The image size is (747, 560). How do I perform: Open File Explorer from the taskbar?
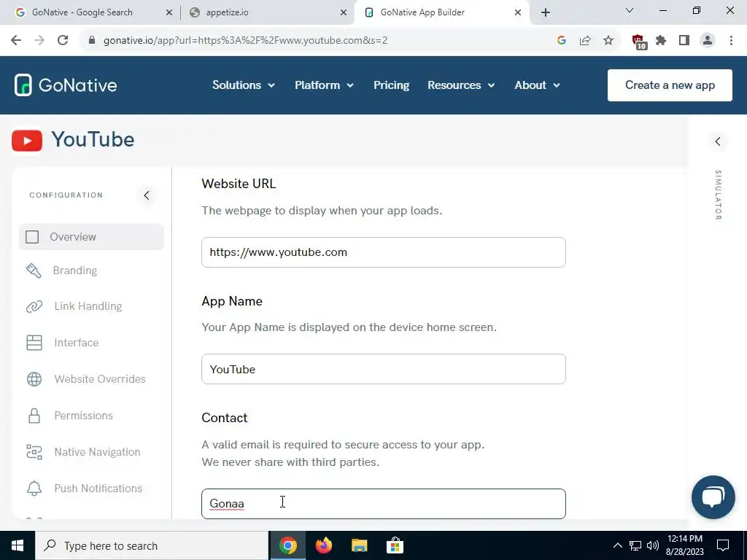(360, 545)
